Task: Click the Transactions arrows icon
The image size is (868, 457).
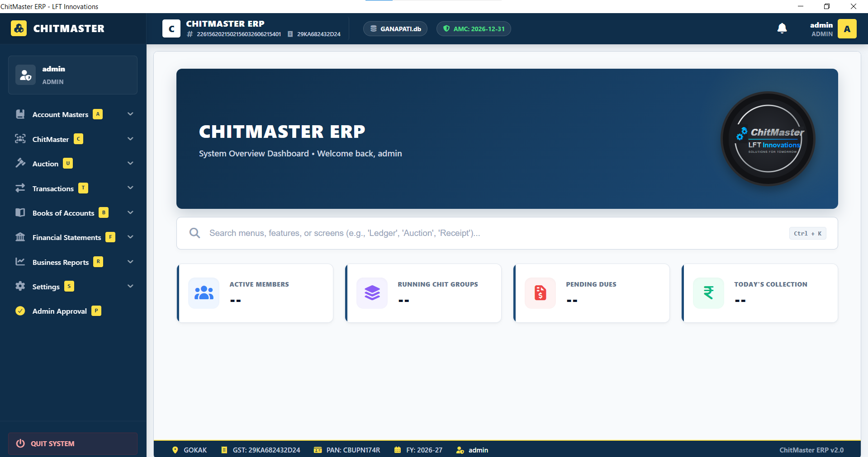Action: point(20,188)
